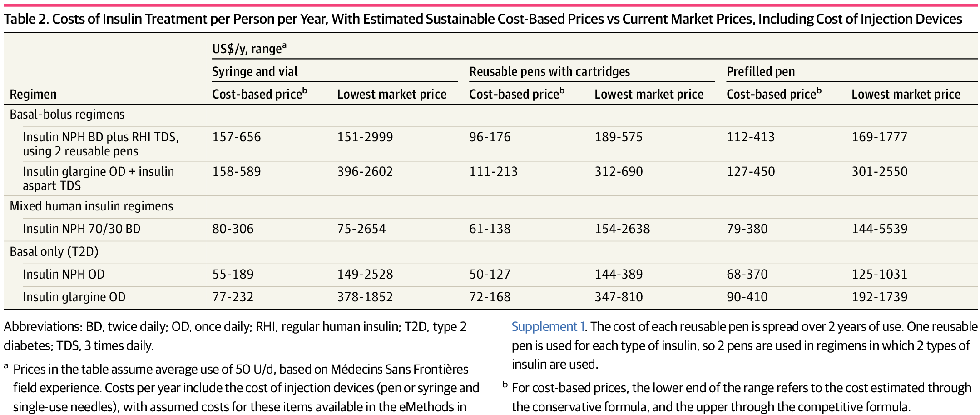Click cell value 61-138
This screenshot has height=415, width=980.
click(490, 229)
